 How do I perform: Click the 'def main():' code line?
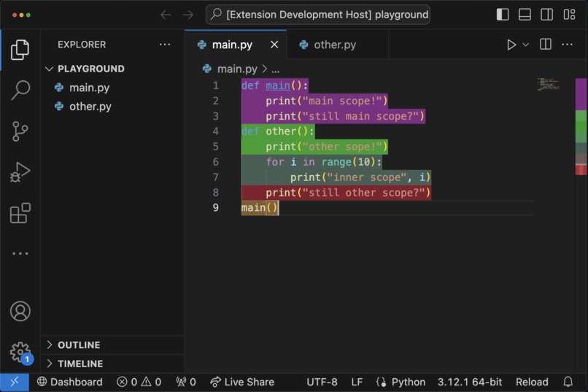pos(274,85)
